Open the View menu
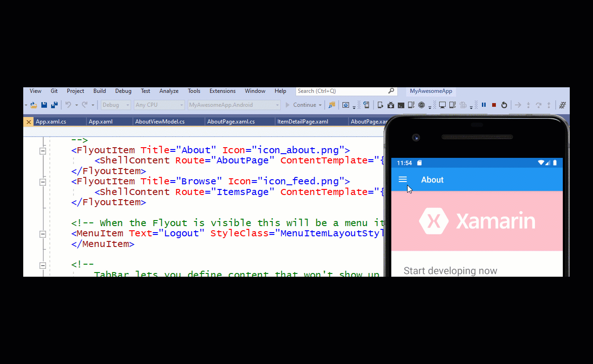Viewport: 593px width, 364px height. (x=35, y=91)
